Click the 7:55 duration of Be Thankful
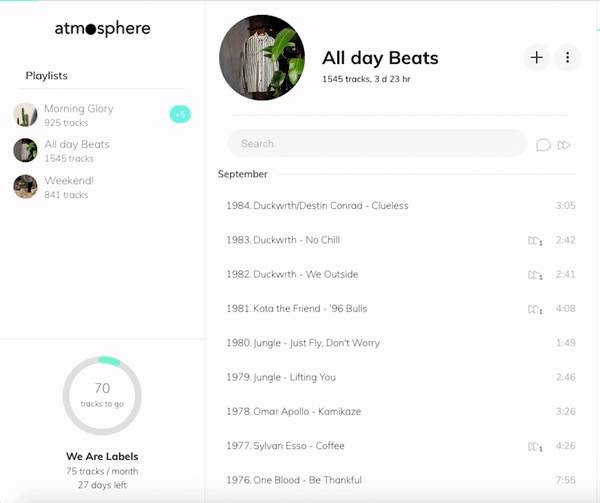 (566, 480)
